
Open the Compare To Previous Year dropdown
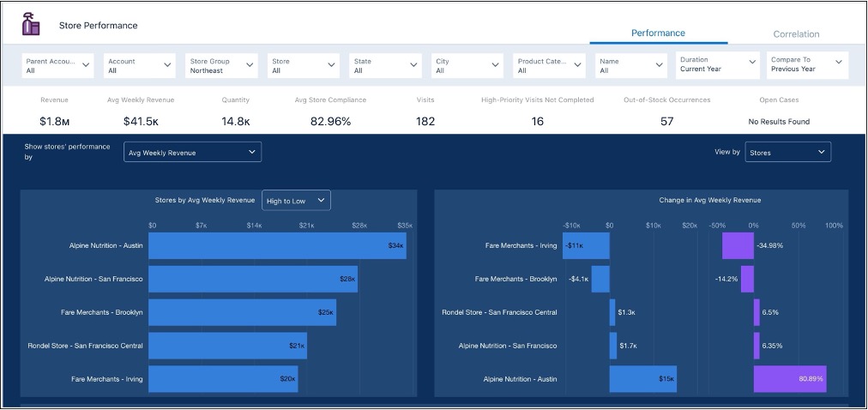(x=805, y=66)
